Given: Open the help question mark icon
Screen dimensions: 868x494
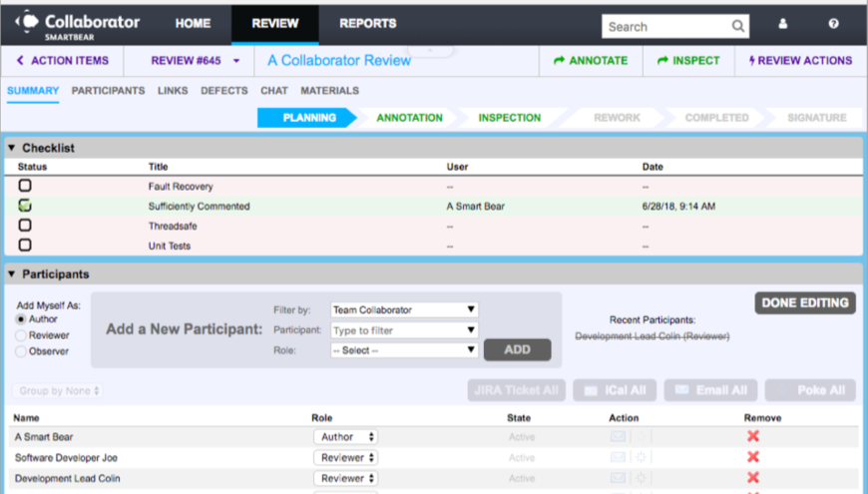Looking at the screenshot, I should click(x=834, y=25).
